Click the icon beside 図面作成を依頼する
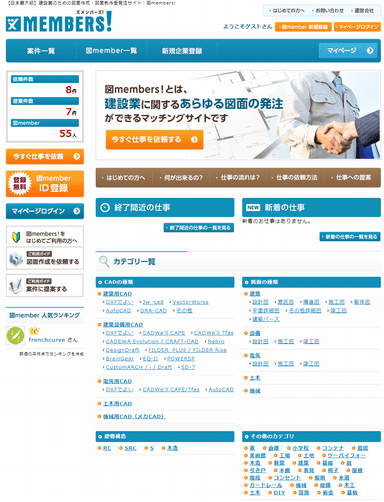 [x=16, y=259]
